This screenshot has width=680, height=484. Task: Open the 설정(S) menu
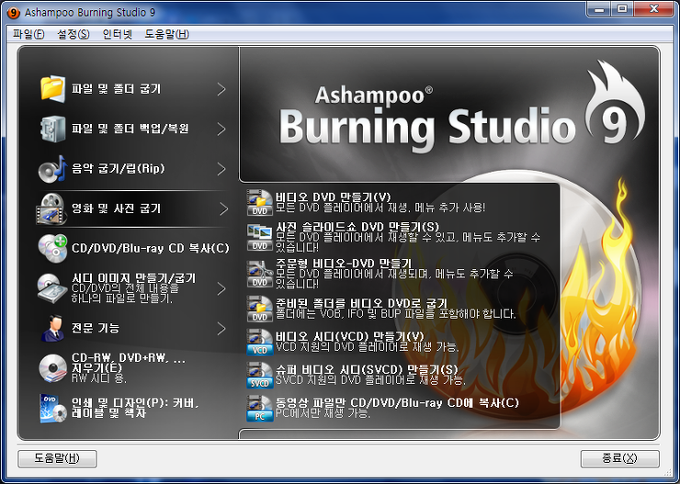click(73, 34)
